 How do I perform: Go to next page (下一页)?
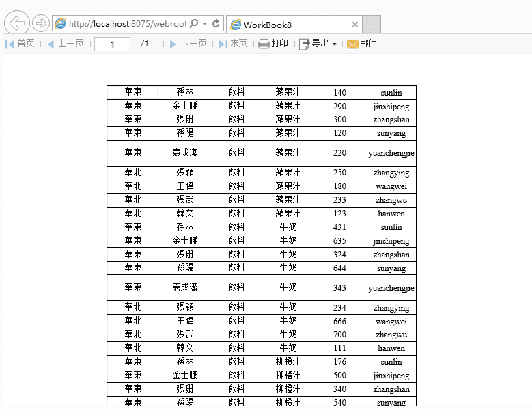(x=188, y=44)
